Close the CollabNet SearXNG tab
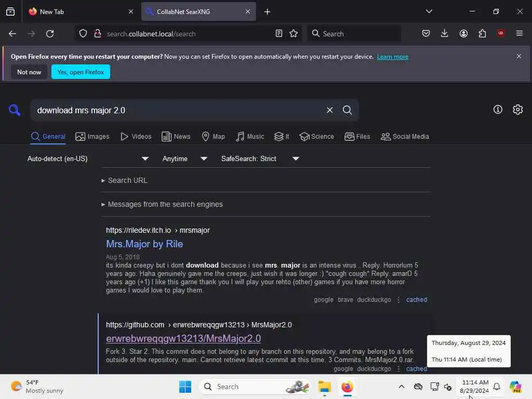This screenshot has height=399, width=532. (x=248, y=11)
